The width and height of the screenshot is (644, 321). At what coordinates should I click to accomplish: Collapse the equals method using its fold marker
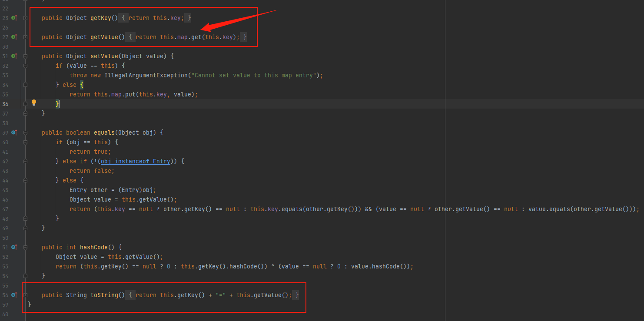click(x=25, y=132)
